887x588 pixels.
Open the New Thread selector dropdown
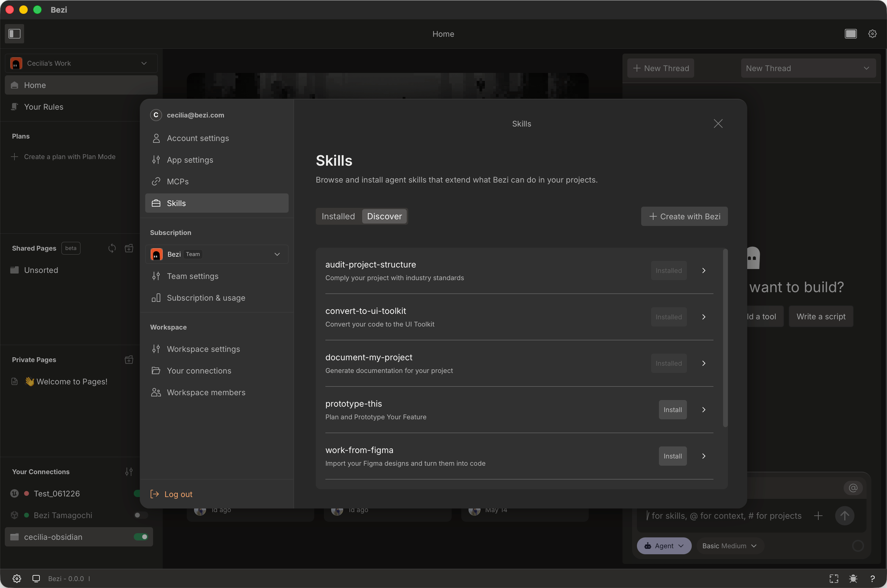coord(808,68)
